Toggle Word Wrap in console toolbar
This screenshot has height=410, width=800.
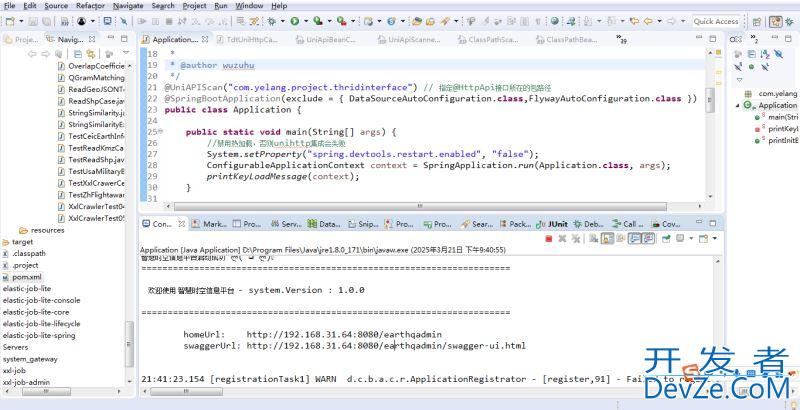coord(621,239)
